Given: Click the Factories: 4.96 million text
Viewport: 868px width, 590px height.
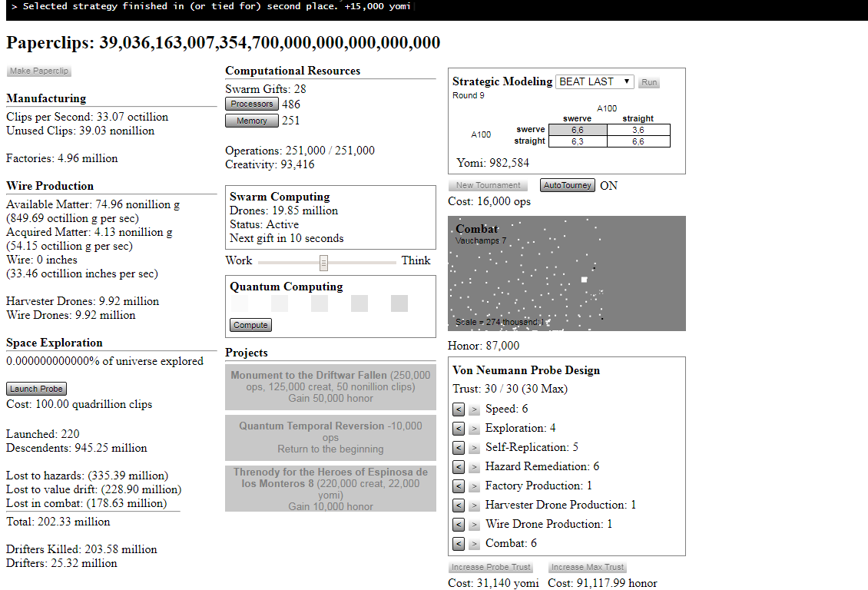Looking at the screenshot, I should [x=62, y=158].
